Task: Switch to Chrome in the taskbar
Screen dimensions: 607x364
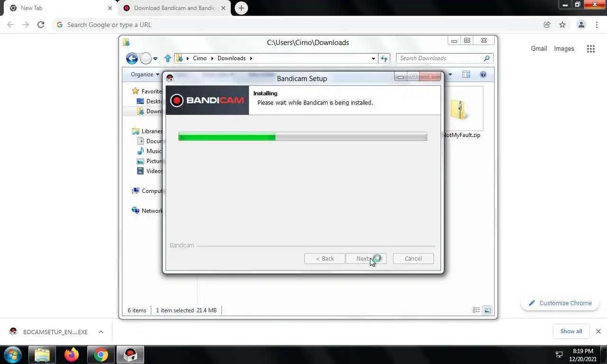Action: (101, 355)
